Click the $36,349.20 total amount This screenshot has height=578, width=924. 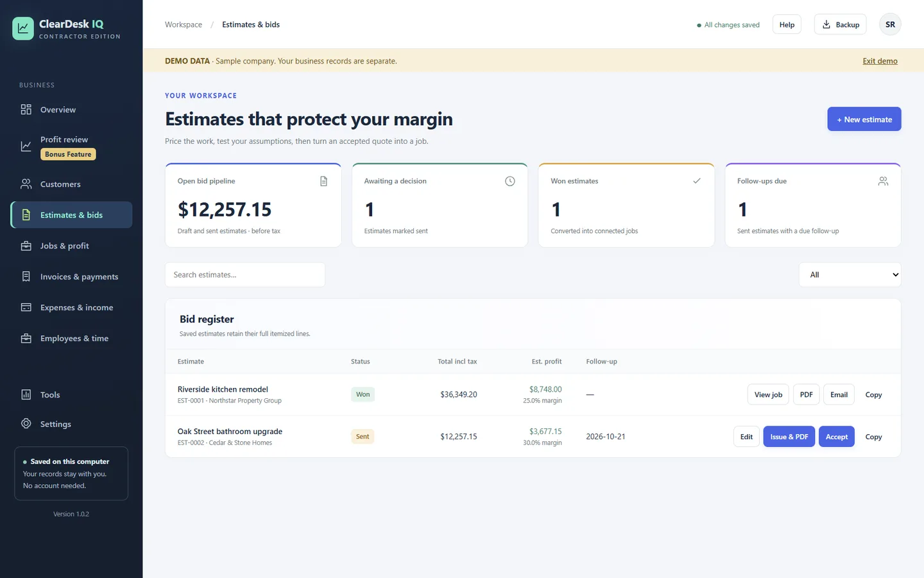coord(459,394)
